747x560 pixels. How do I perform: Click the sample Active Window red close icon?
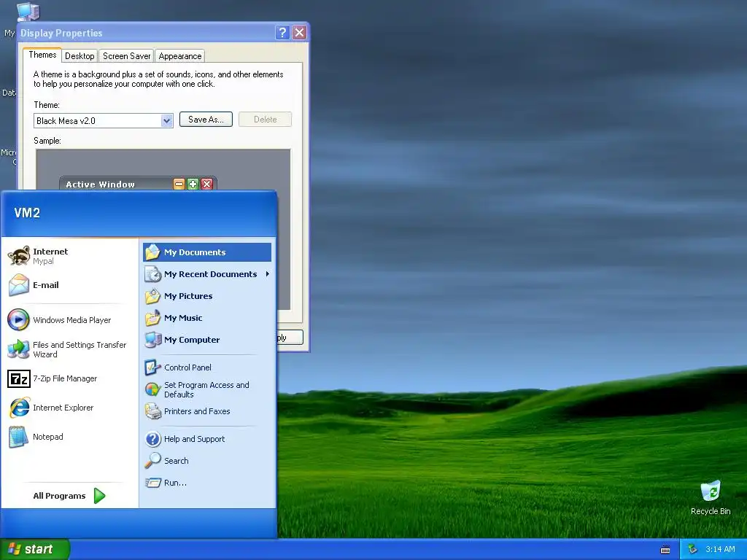pos(206,184)
